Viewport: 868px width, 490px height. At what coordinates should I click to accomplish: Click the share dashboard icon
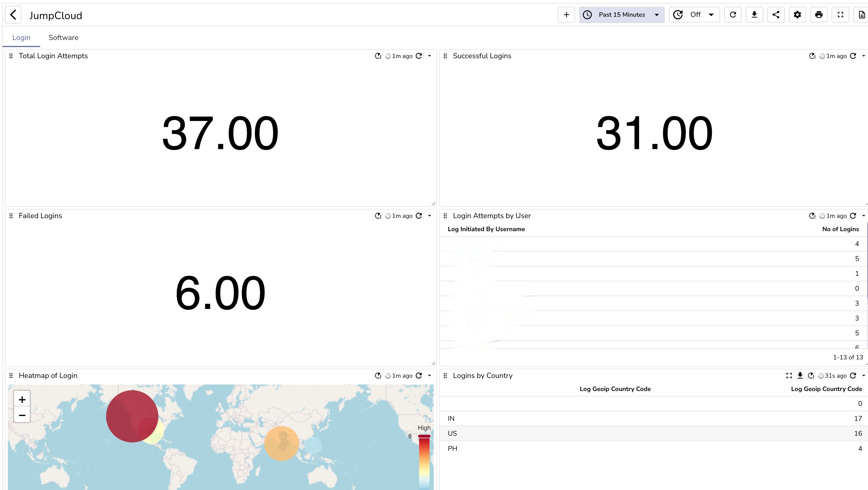(x=776, y=15)
